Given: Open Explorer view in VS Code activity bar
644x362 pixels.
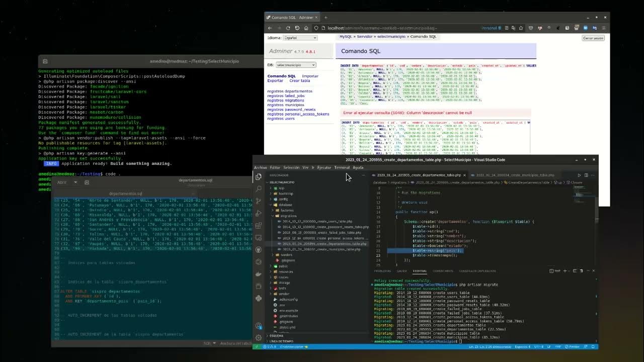Looking at the screenshot, I should [258, 176].
